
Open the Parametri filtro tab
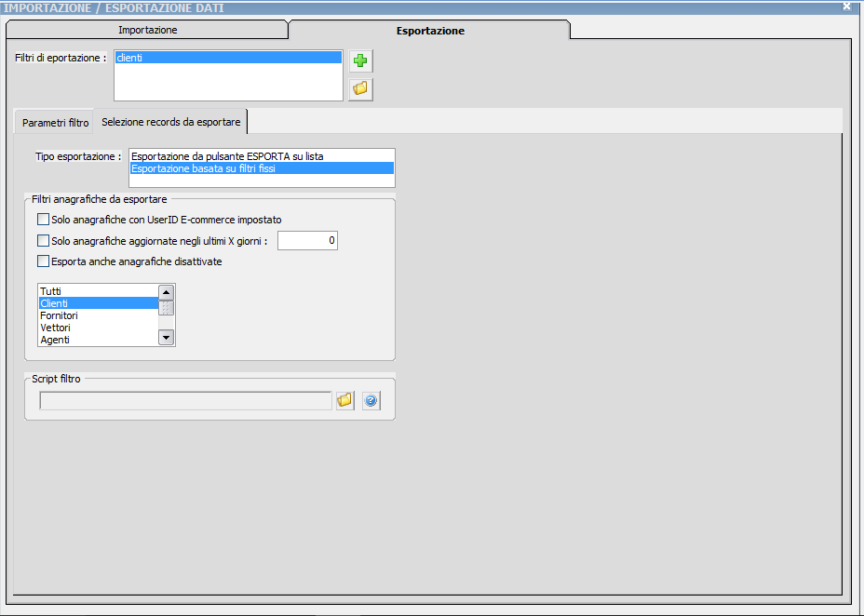pyautogui.click(x=55, y=122)
